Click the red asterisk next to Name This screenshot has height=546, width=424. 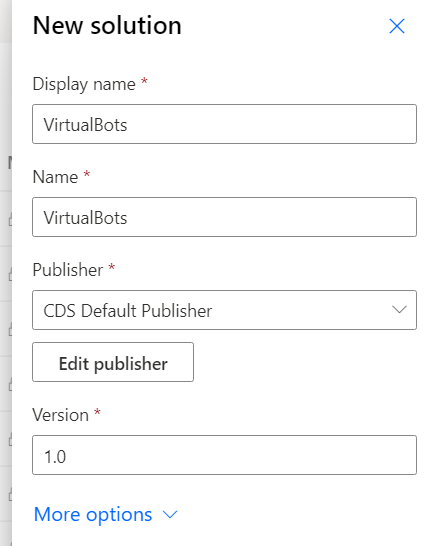pos(87,174)
